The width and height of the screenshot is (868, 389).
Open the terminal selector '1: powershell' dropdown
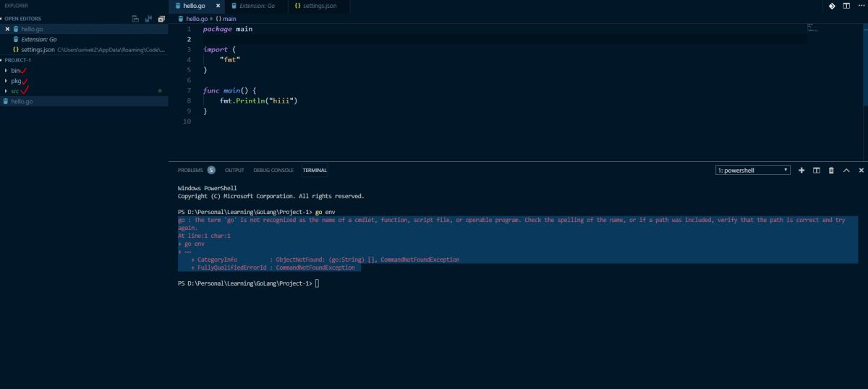click(752, 170)
